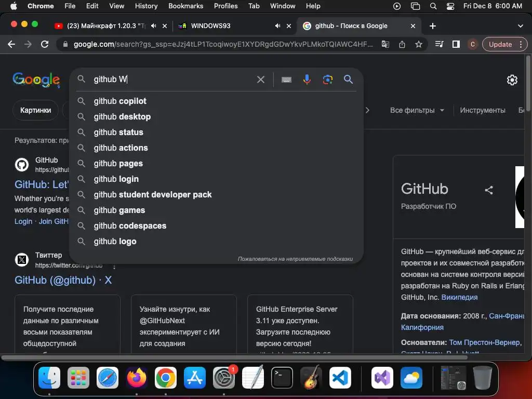Open the GitHub (@github) · X result
Viewport: 532px width, 399px height.
coord(63,280)
